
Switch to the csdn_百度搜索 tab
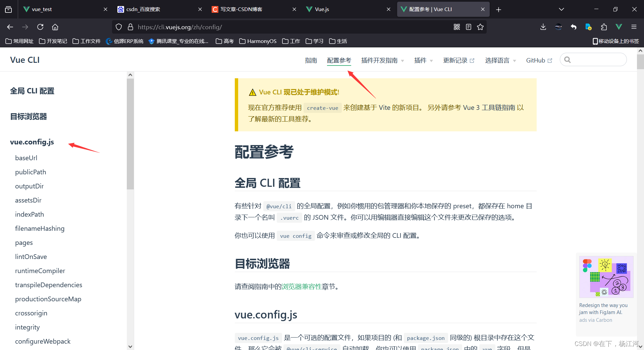(160, 9)
